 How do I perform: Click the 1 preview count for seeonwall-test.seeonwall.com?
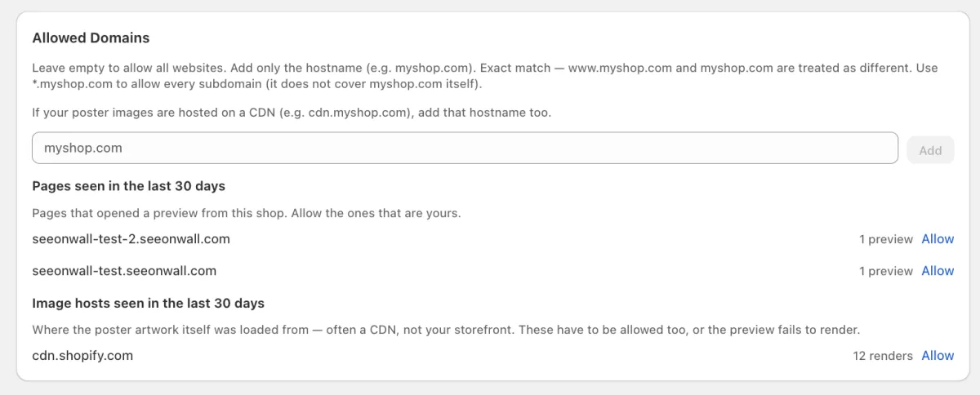click(x=886, y=271)
